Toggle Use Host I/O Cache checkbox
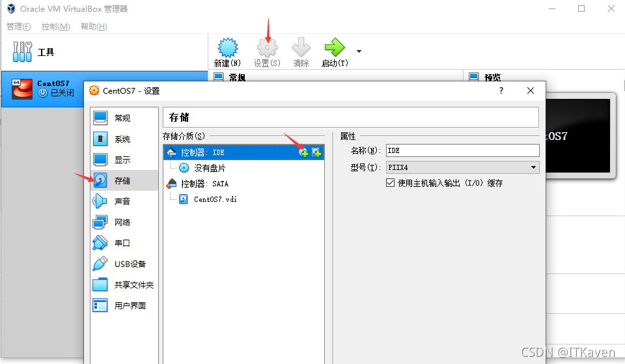Screen dimensions: 625x364 pyautogui.click(x=390, y=182)
